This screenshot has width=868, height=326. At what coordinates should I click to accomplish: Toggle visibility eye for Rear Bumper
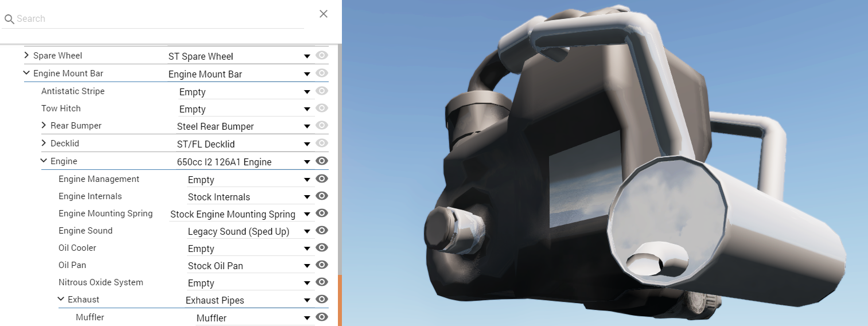(322, 125)
